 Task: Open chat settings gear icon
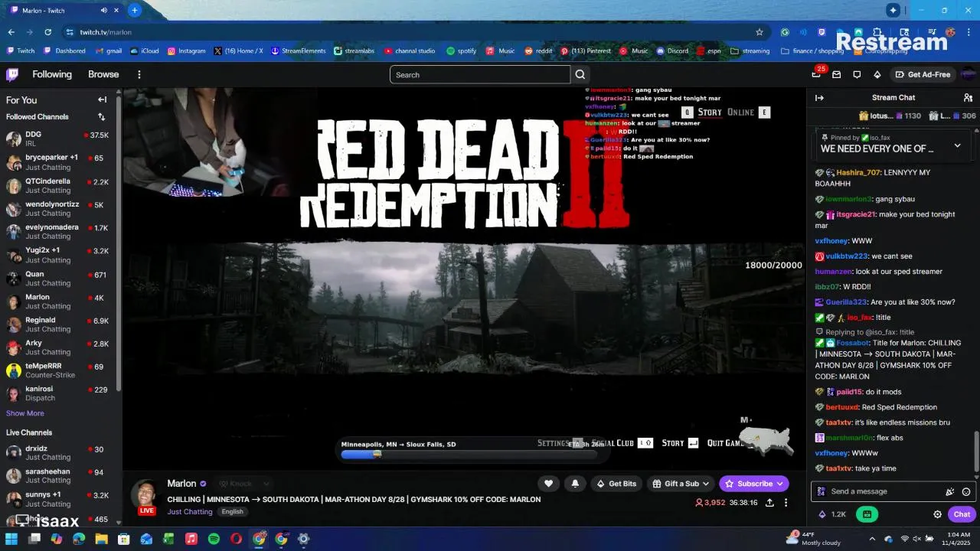pos(937,514)
